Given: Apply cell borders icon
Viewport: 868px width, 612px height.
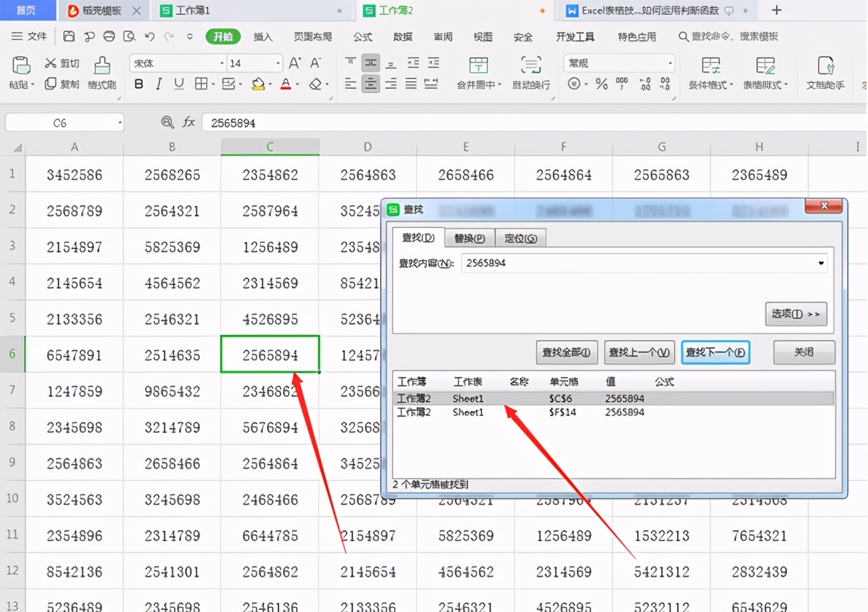Looking at the screenshot, I should pos(201,84).
